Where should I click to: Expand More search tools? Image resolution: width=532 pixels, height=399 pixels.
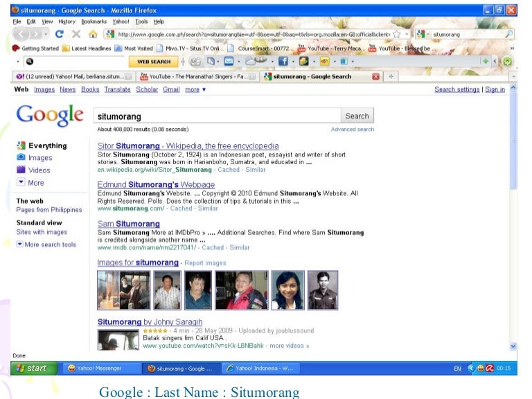46,245
